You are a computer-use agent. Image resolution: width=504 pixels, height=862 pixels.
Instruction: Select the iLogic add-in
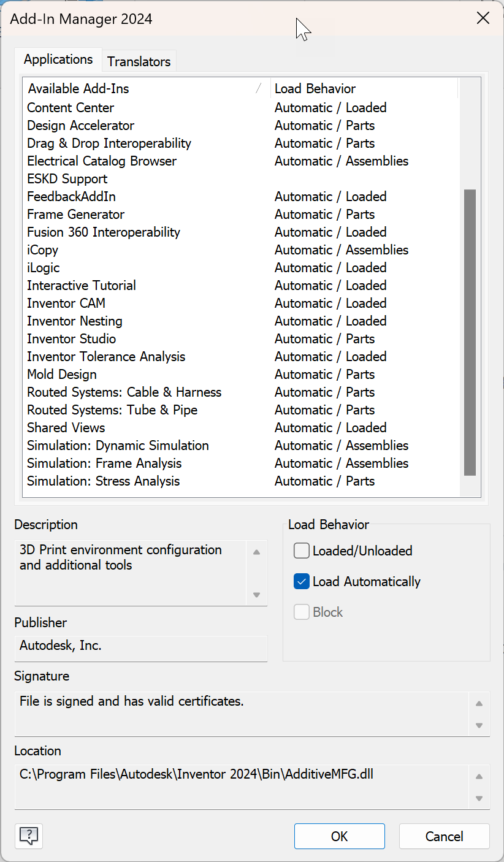[x=43, y=267]
